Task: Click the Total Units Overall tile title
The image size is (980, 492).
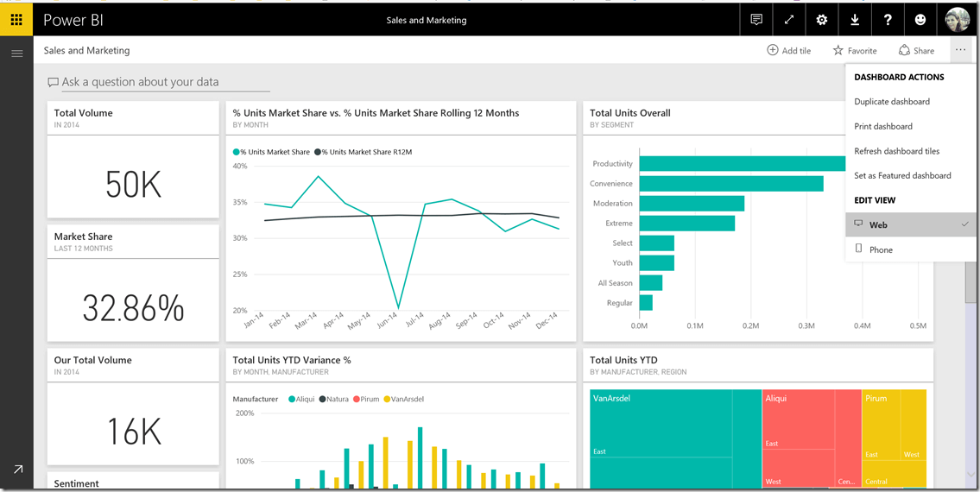Action: point(630,113)
